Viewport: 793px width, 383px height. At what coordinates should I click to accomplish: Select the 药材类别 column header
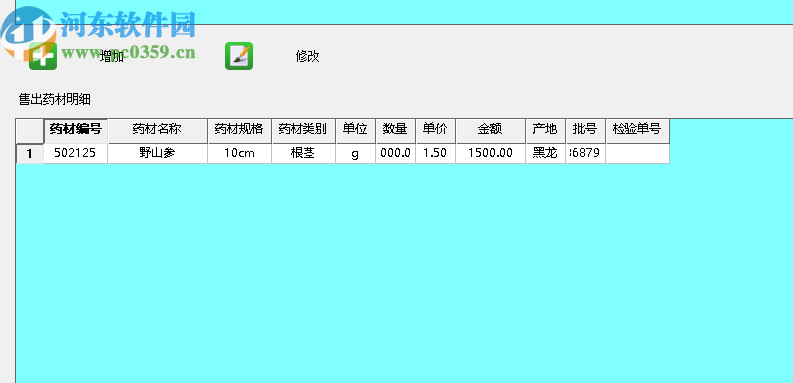(303, 131)
